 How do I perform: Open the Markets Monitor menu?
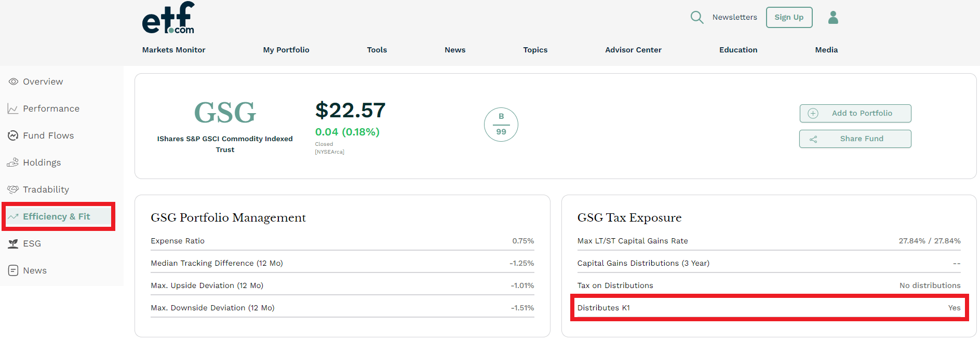tap(174, 50)
